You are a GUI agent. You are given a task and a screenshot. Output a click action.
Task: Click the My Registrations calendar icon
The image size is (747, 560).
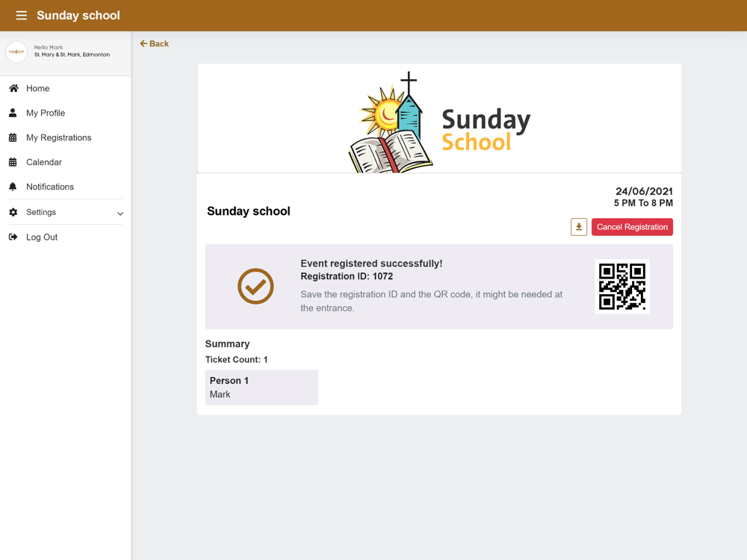pos(13,137)
